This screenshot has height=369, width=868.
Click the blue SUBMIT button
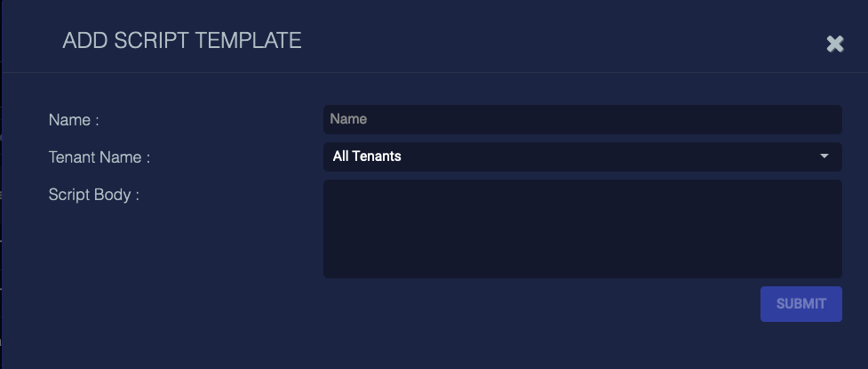(x=800, y=304)
